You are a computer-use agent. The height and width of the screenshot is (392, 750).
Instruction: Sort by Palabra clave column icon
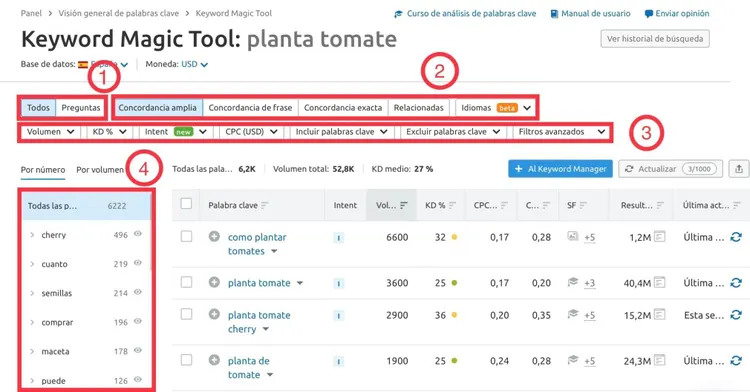tap(265, 205)
